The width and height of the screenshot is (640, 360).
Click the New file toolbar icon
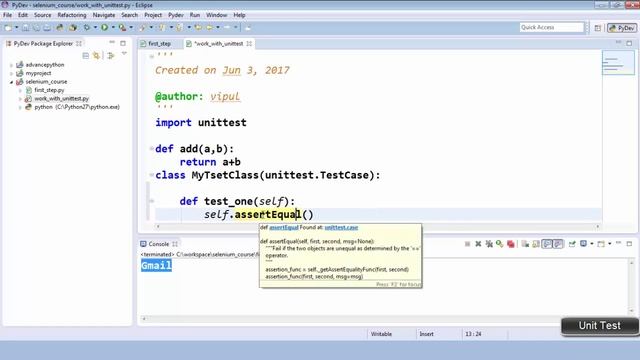(8, 28)
